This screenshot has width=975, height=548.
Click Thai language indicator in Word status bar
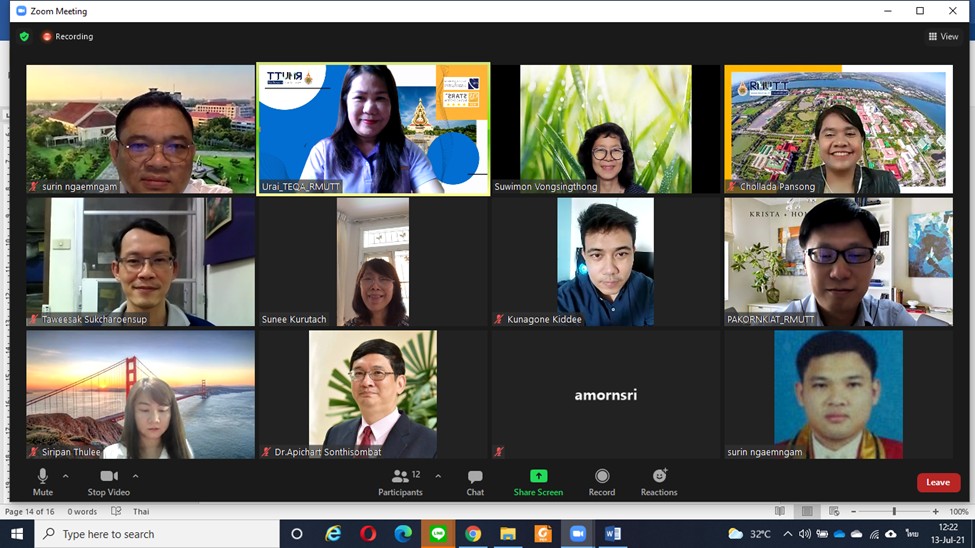pos(141,511)
